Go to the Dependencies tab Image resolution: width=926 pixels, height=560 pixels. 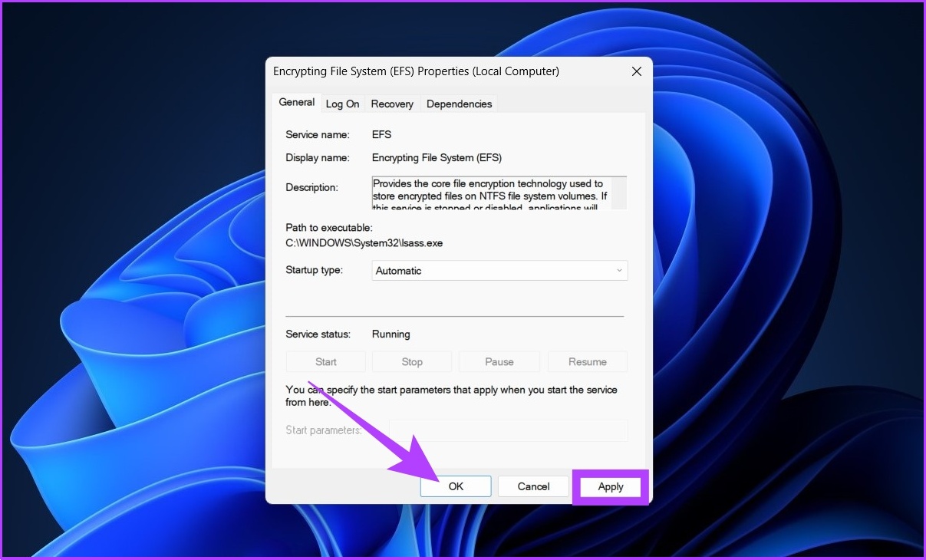(x=459, y=104)
